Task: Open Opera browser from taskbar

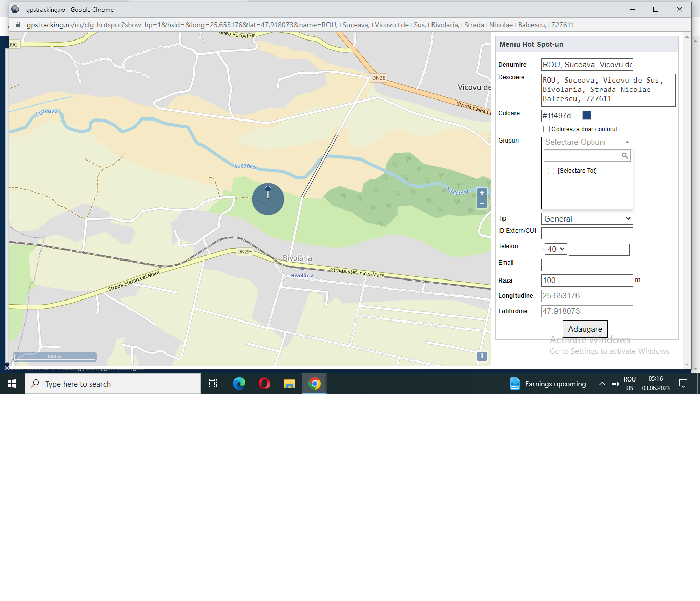Action: pos(264,384)
